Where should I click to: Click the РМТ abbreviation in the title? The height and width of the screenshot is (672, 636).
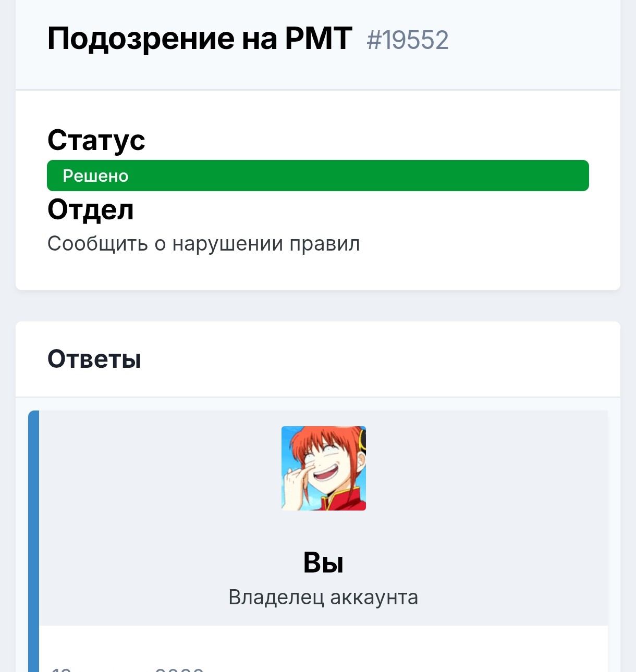[318, 39]
